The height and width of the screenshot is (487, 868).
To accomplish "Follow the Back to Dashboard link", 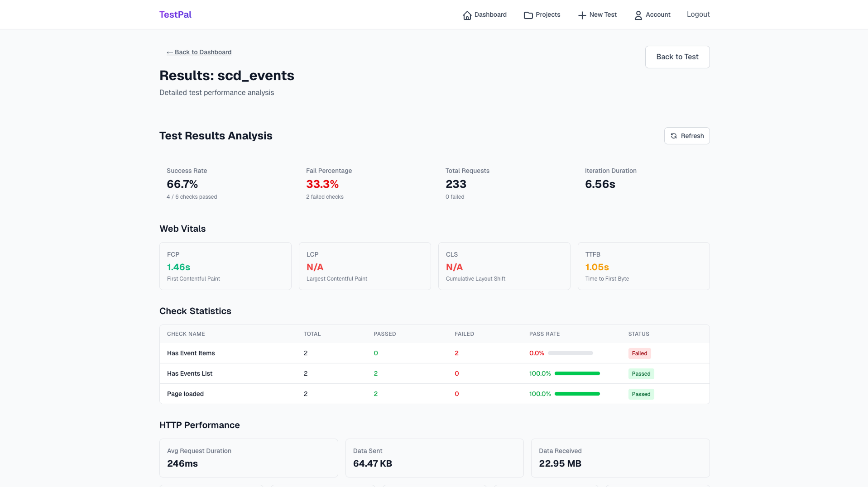I will [x=199, y=52].
